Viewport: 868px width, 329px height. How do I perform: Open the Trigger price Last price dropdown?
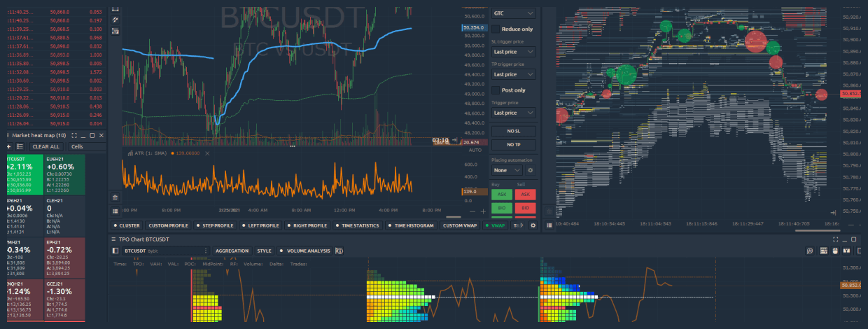tap(513, 113)
